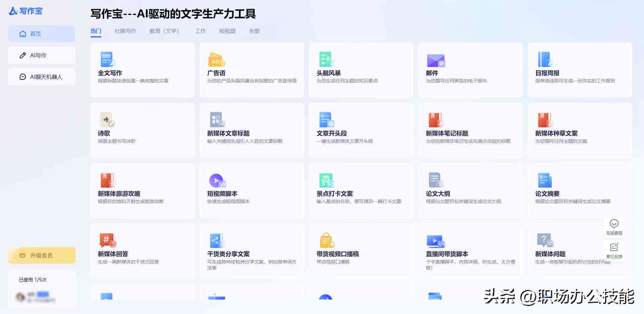The height and width of the screenshot is (314, 644).
Task: Open the 邮件 envelope icon
Action: tap(436, 60)
